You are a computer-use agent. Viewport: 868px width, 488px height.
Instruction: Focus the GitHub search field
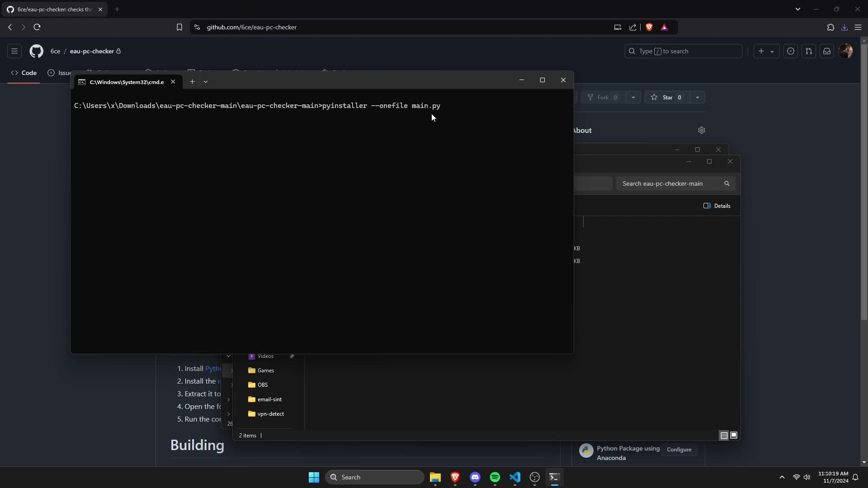click(683, 51)
